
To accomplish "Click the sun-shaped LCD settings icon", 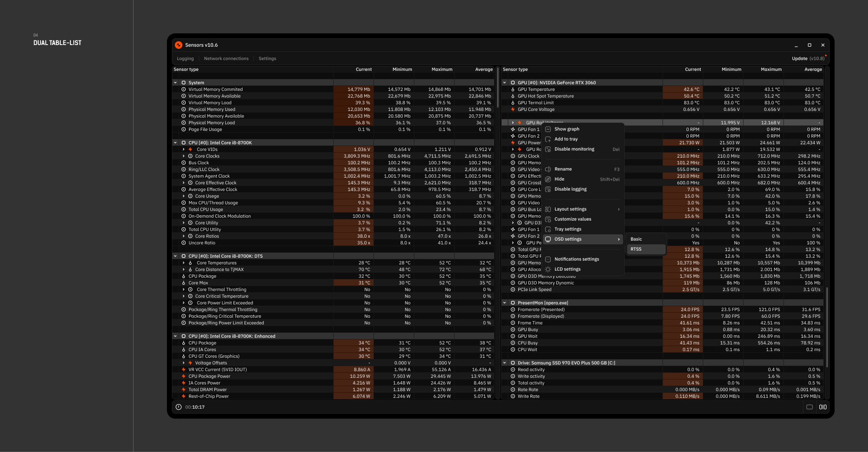I will pos(548,269).
